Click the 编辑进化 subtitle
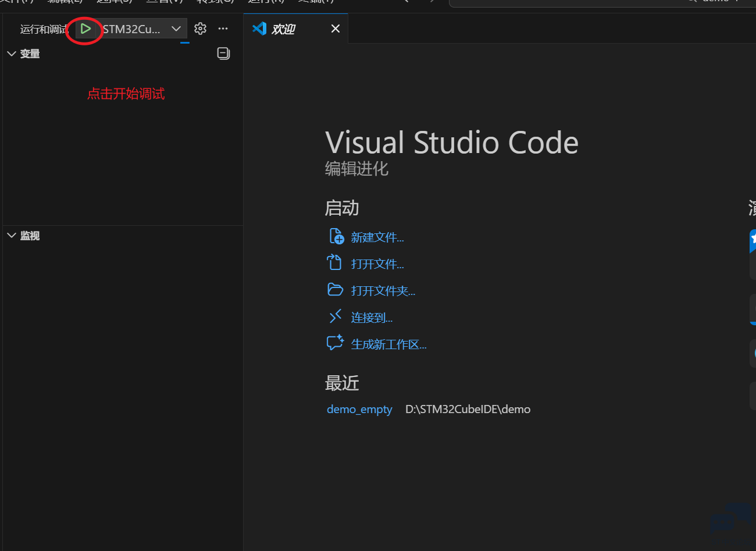This screenshot has height=551, width=756. coord(356,169)
